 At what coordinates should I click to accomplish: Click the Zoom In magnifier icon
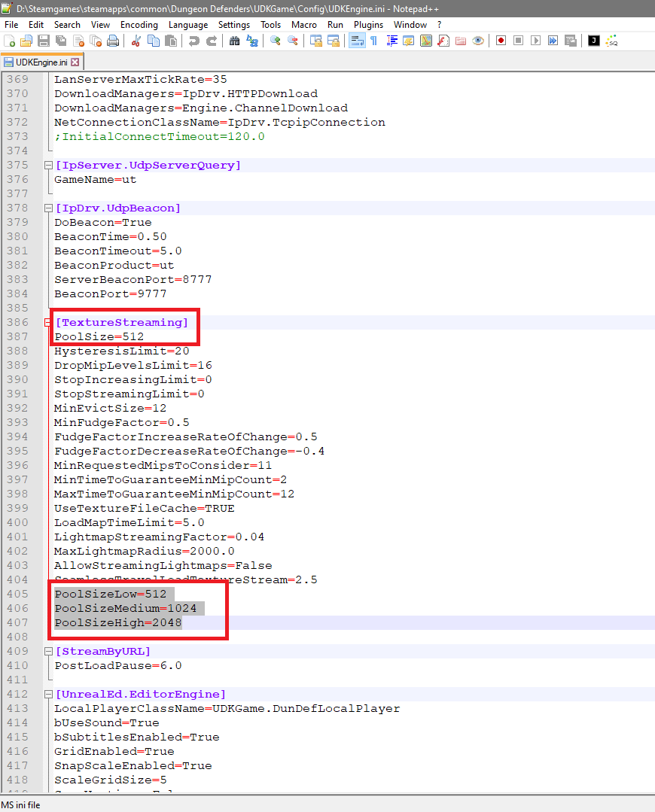(276, 41)
